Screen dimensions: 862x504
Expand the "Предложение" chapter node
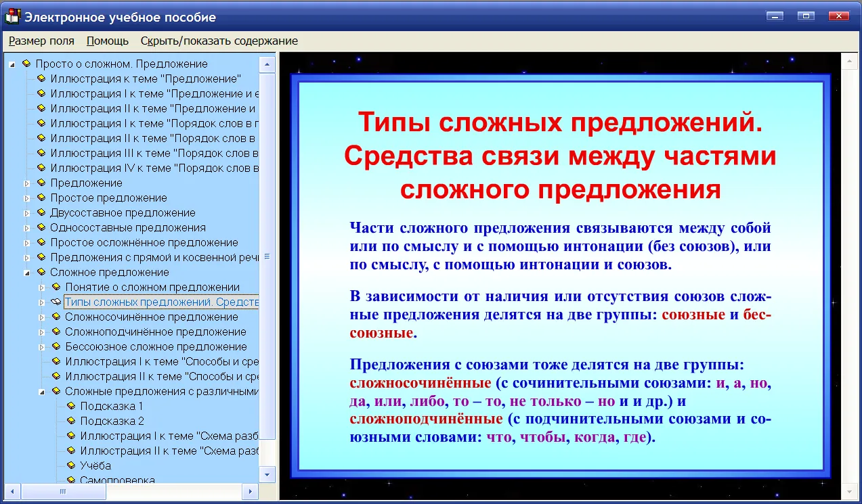click(x=27, y=183)
